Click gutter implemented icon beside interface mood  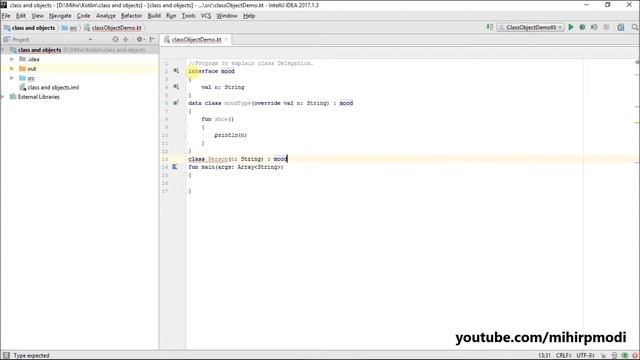176,71
